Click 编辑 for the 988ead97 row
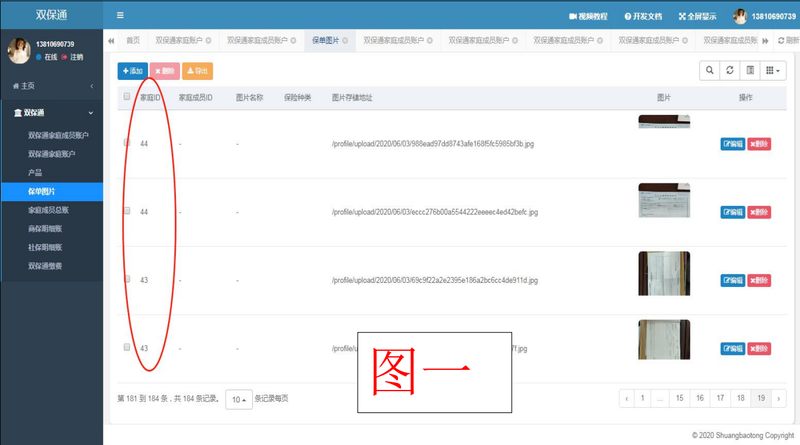Image resolution: width=800 pixels, height=445 pixels. pyautogui.click(x=733, y=144)
